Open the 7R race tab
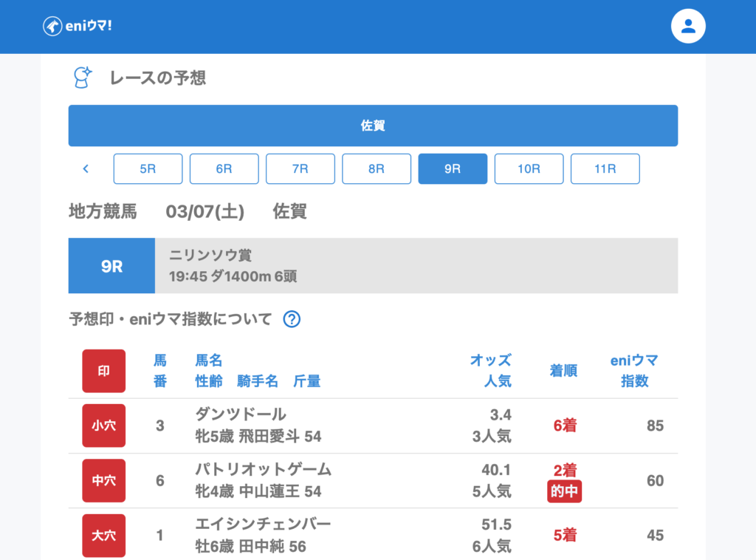The height and width of the screenshot is (560, 756). coord(300,168)
